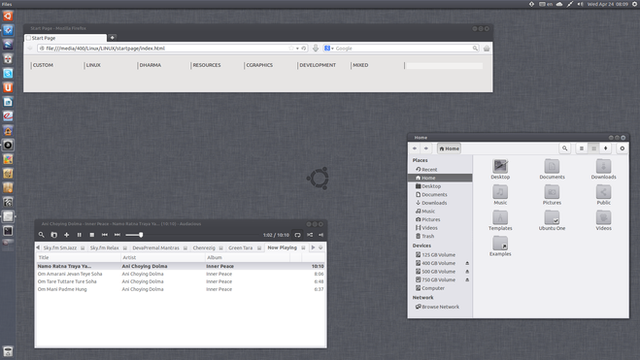Eject the 400 GB Volume
The height and width of the screenshot is (360, 640).
(467, 263)
